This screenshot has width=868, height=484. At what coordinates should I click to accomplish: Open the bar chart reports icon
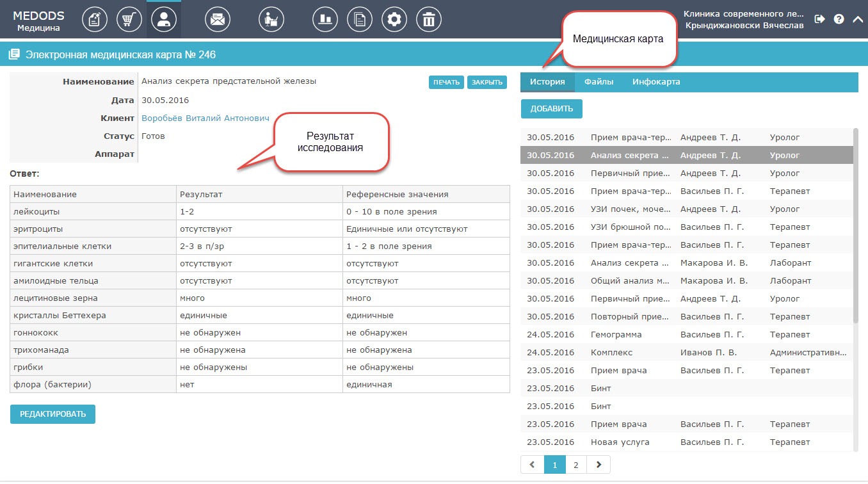[x=325, y=19]
